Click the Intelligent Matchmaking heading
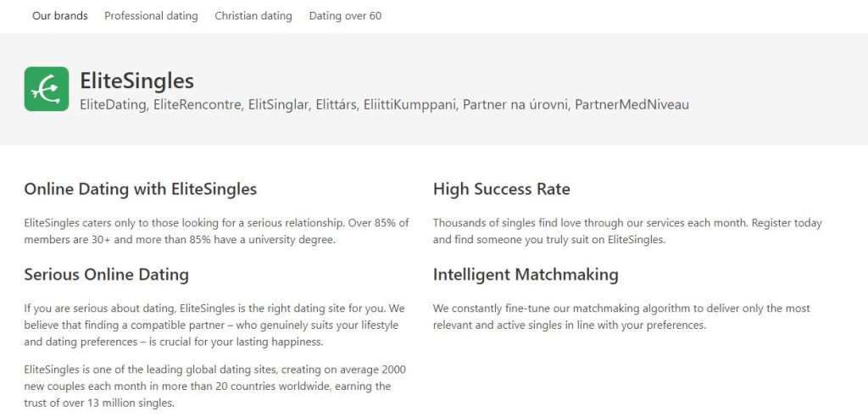Viewport: 868px width, 417px height. (x=526, y=275)
